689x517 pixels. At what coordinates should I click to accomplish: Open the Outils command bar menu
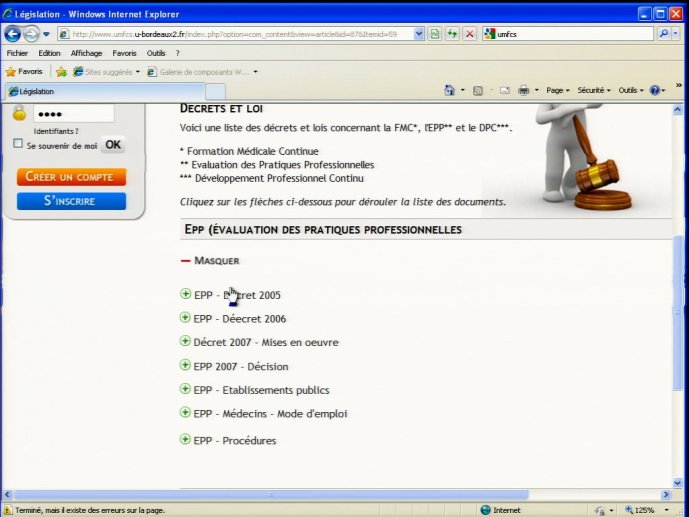631,90
